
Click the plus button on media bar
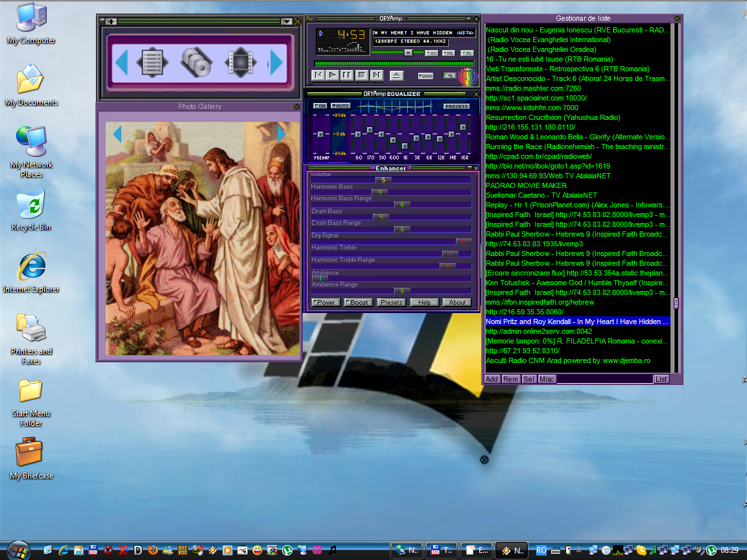pos(111,21)
